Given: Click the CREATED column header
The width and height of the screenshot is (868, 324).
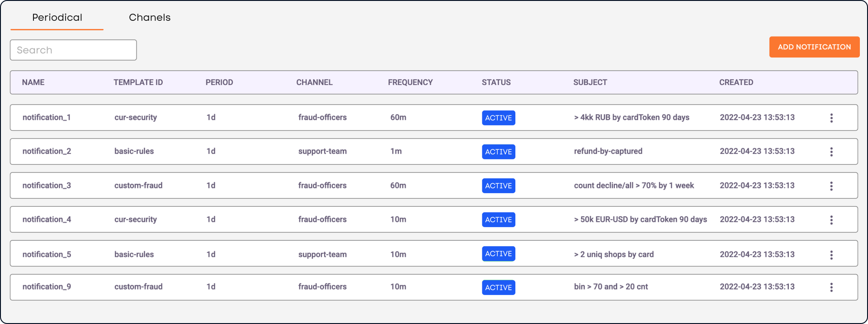Looking at the screenshot, I should (x=736, y=82).
